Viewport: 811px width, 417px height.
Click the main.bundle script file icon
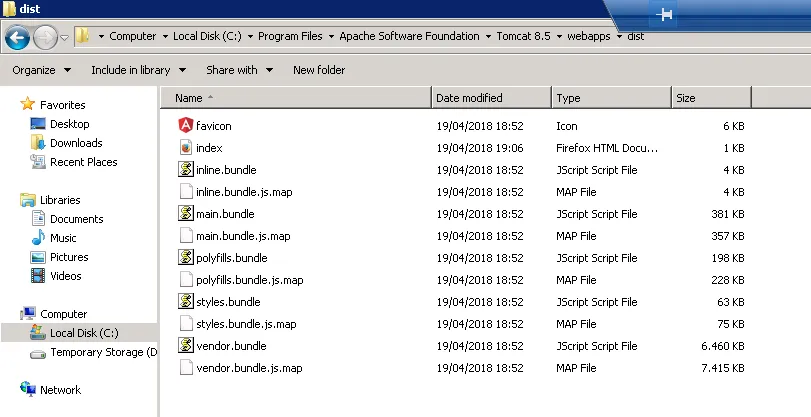click(x=185, y=214)
